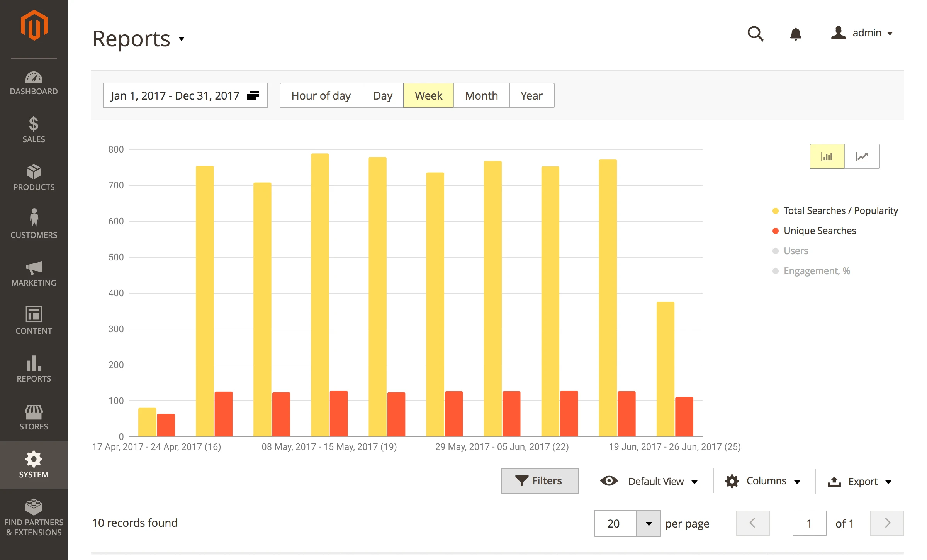Toggle Engagement, % legend series

[816, 271]
